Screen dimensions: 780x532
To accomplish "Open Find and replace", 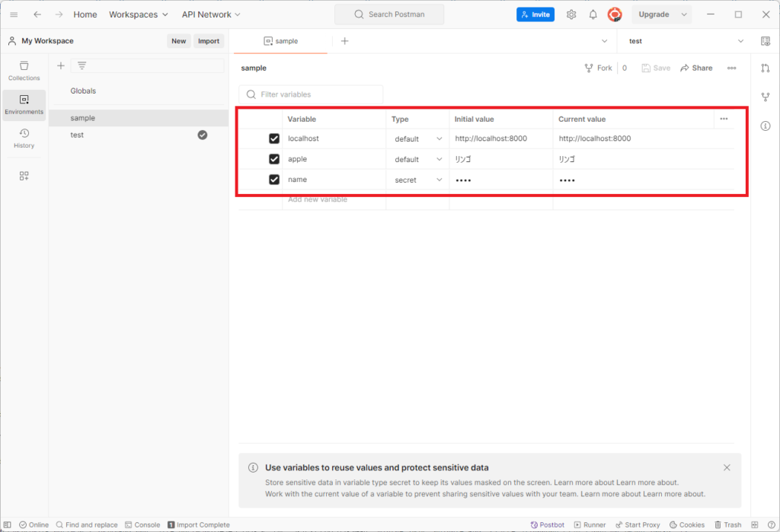I will click(x=87, y=524).
